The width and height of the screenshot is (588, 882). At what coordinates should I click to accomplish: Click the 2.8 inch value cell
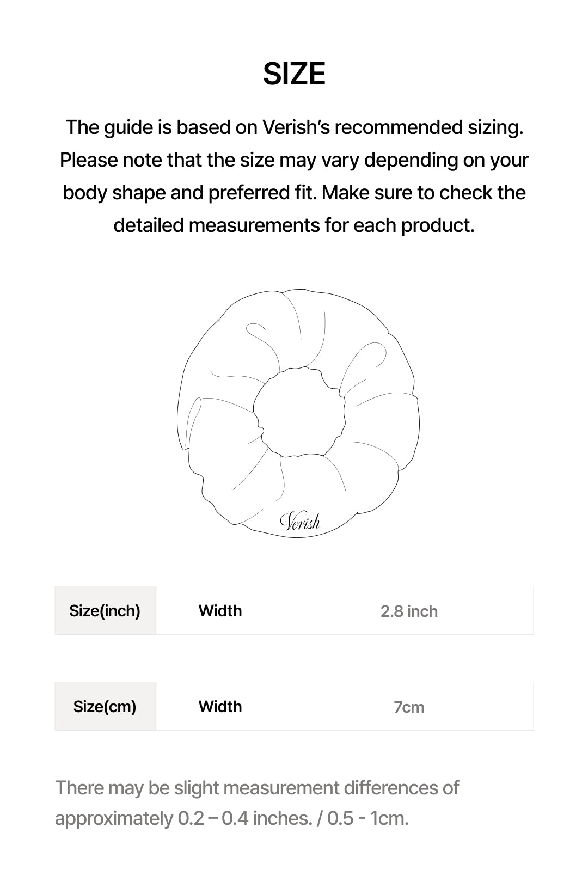(x=409, y=611)
